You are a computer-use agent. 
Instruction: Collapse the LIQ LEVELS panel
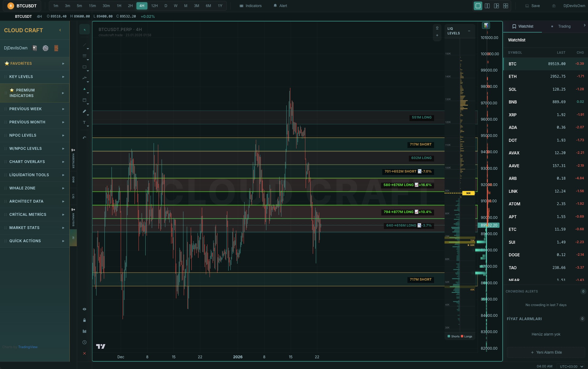469,31
